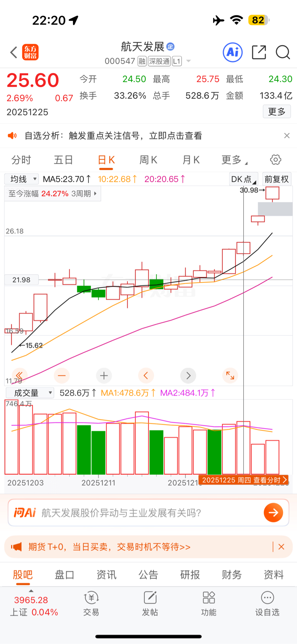This screenshot has width=297, height=644.
Task: Switch to the 资讯 tab
Action: [106, 575]
